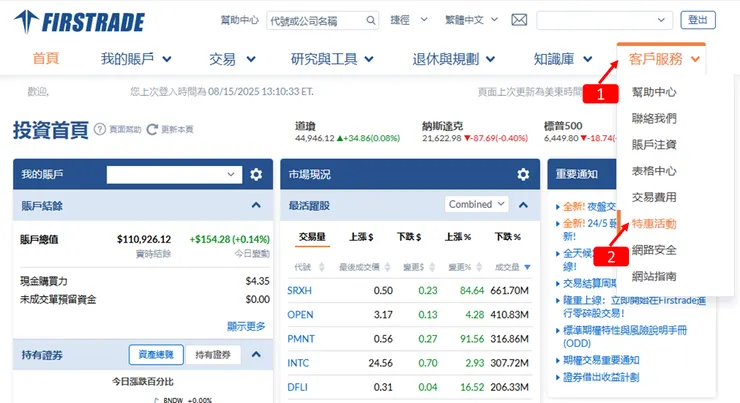Select 網路安全 menu entry
Image resolution: width=740 pixels, height=403 pixels.
(x=654, y=250)
